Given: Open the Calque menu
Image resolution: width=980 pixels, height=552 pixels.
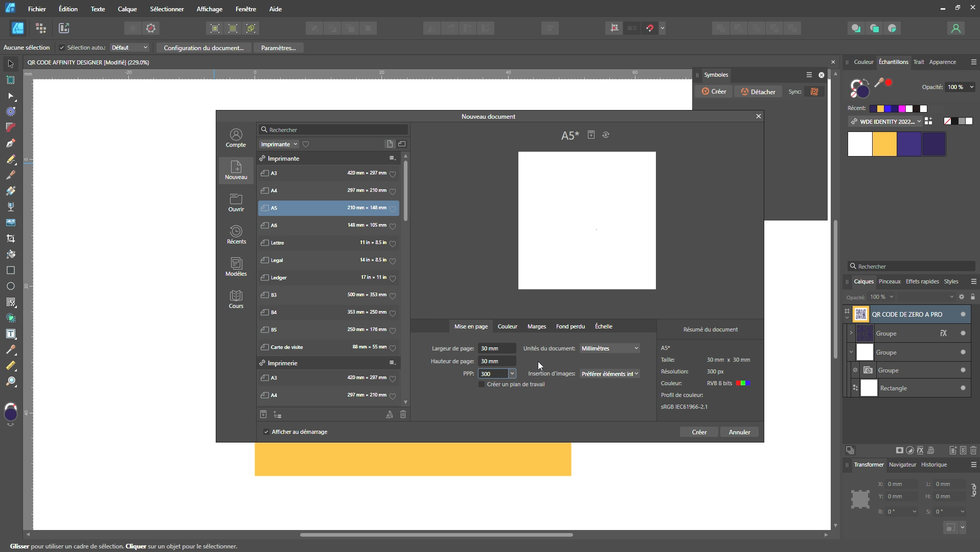Looking at the screenshot, I should pos(127,9).
